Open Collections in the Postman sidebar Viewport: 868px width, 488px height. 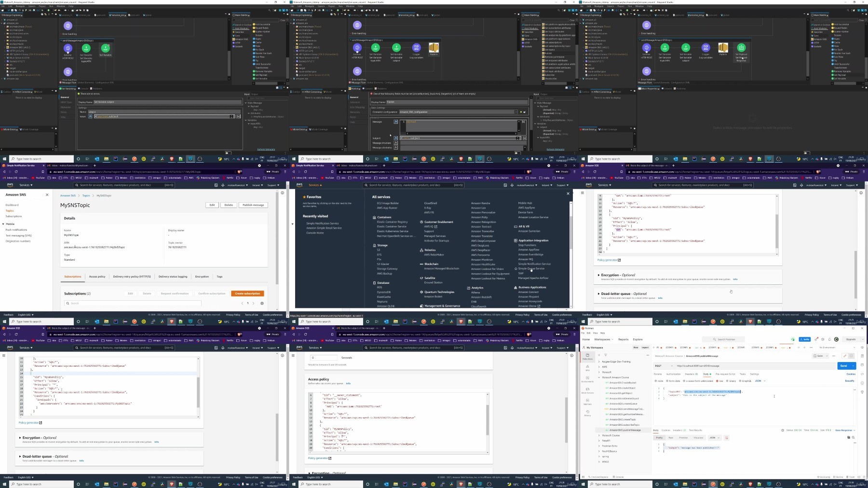pyautogui.click(x=587, y=357)
